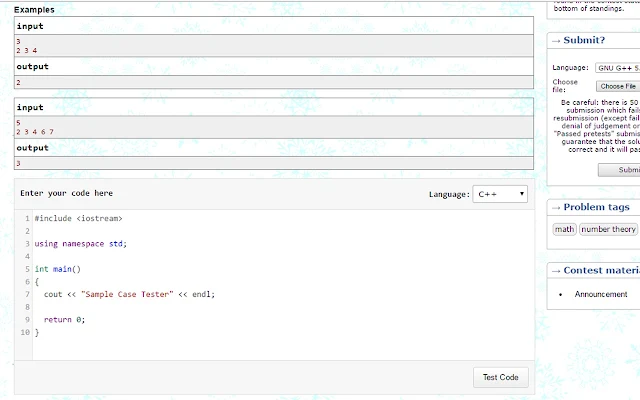Click inside the code editor on the cout line
The image size is (640, 400).
[129, 294]
